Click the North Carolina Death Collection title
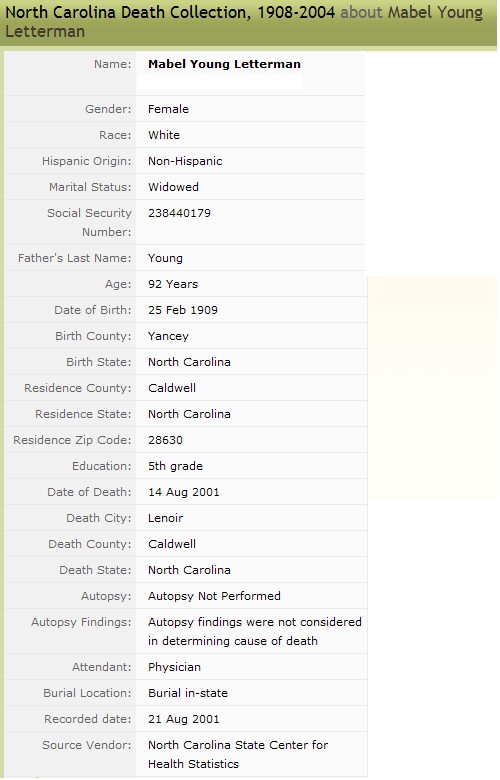 170,12
